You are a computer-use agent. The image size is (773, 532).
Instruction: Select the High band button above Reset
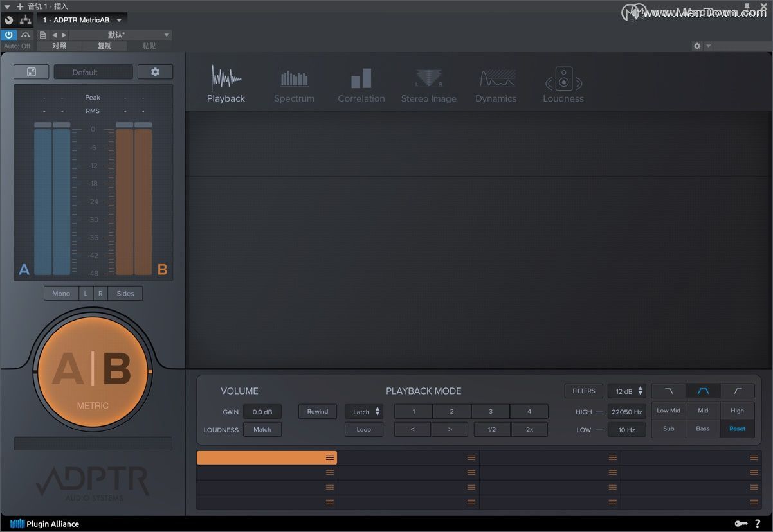pyautogui.click(x=738, y=411)
